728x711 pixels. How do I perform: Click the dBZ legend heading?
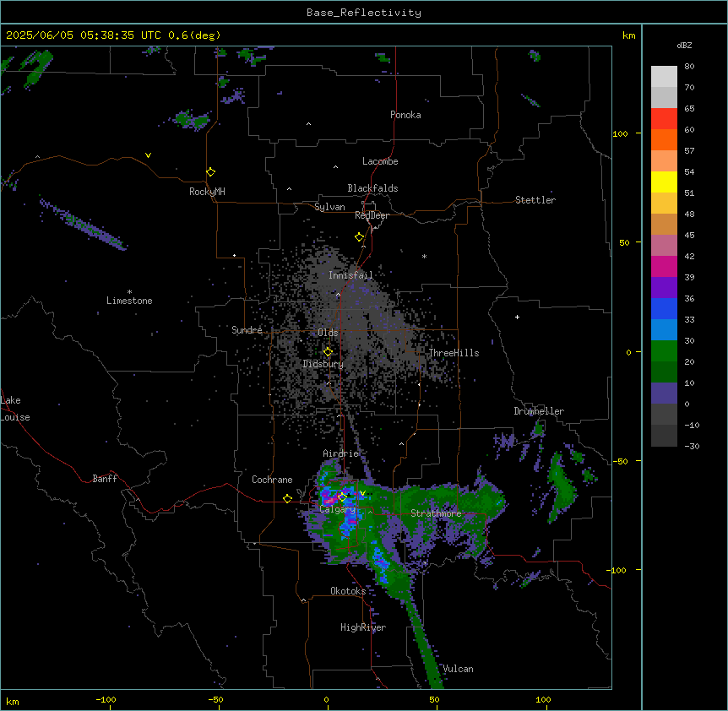(x=684, y=45)
